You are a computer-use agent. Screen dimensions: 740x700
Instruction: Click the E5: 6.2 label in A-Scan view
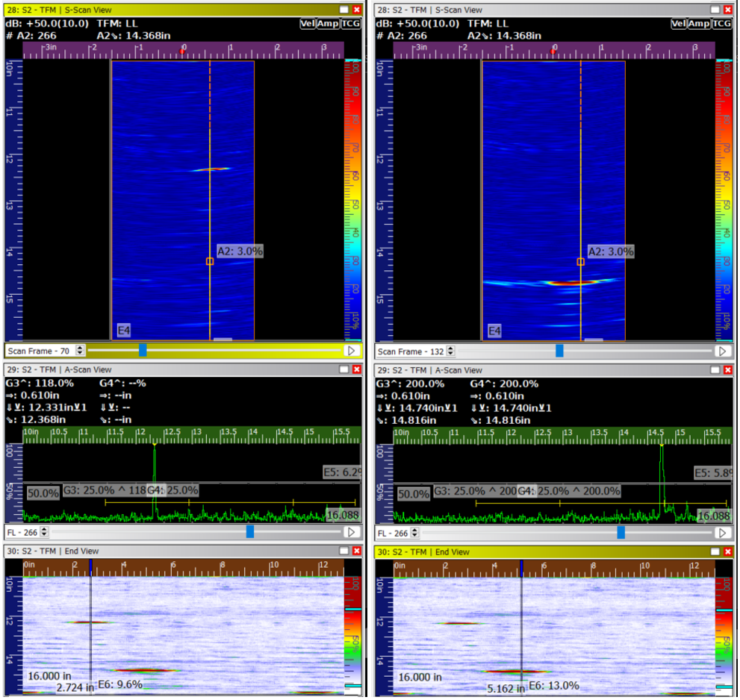342,472
